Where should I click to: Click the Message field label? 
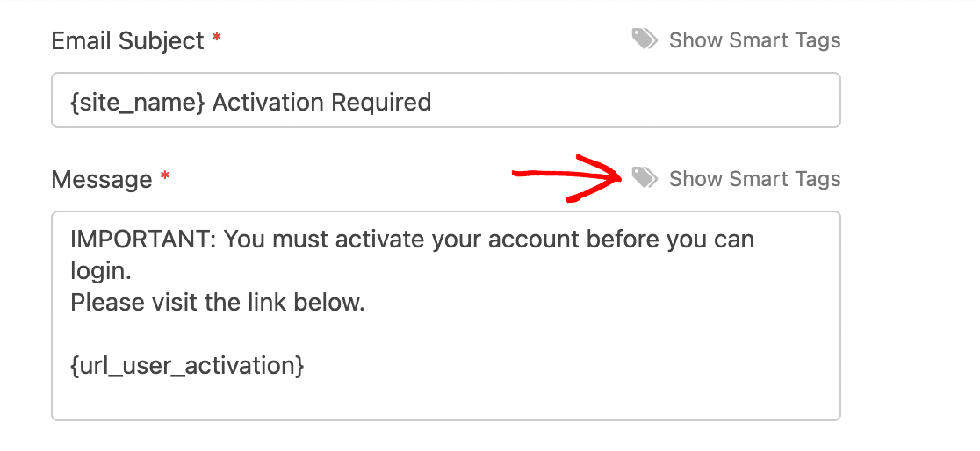102,180
